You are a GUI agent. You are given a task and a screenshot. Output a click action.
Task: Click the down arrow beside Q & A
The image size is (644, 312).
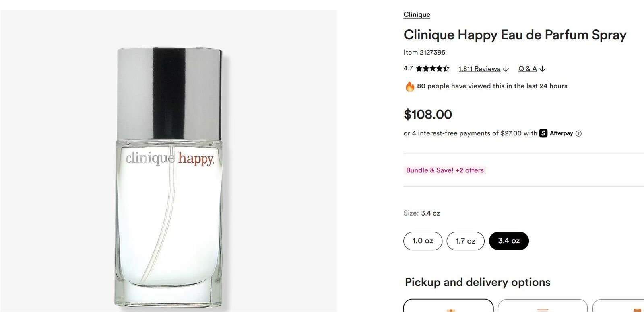pos(543,69)
